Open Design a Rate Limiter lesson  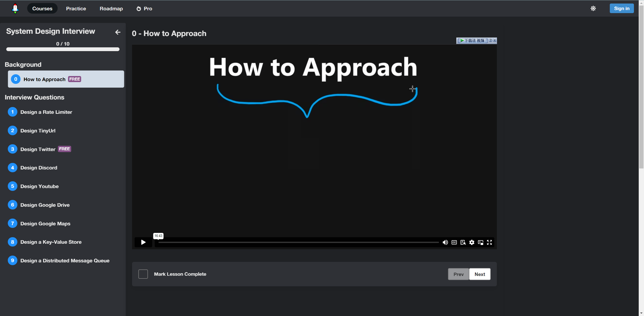[x=46, y=112]
